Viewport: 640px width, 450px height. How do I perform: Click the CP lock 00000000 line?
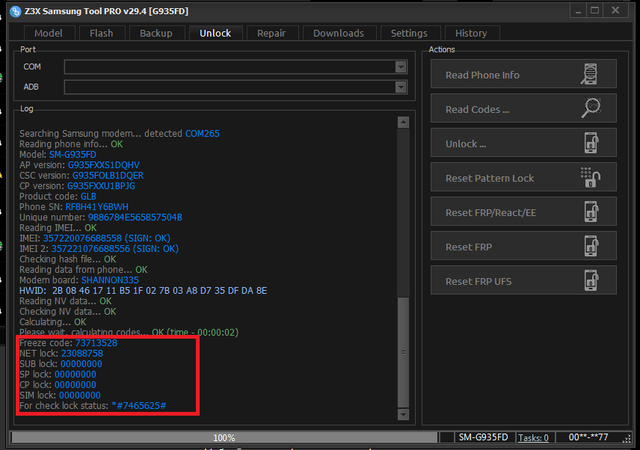coord(58,385)
